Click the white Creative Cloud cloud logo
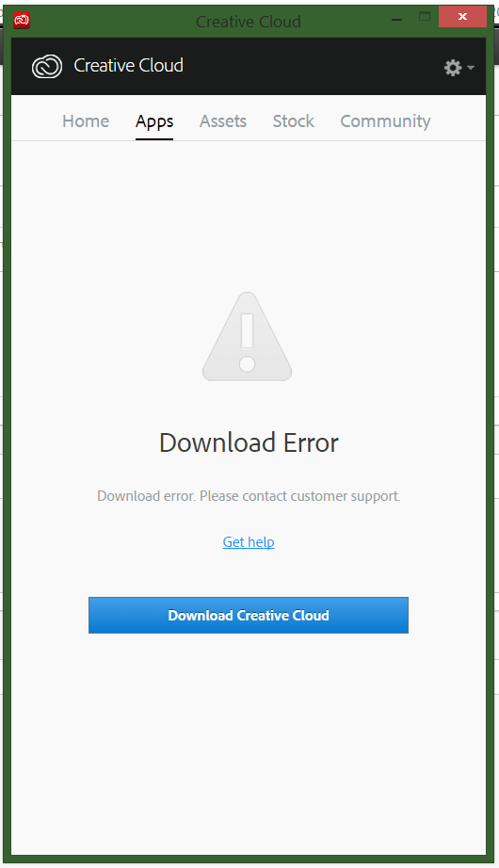The image size is (499, 868). [47, 67]
